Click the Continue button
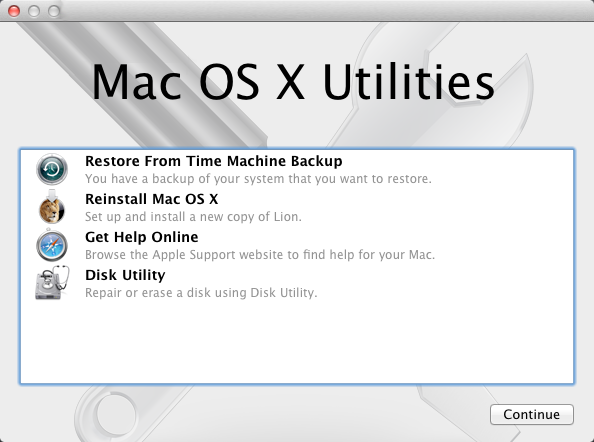Screen dimensions: 594x442 click(x=532, y=414)
